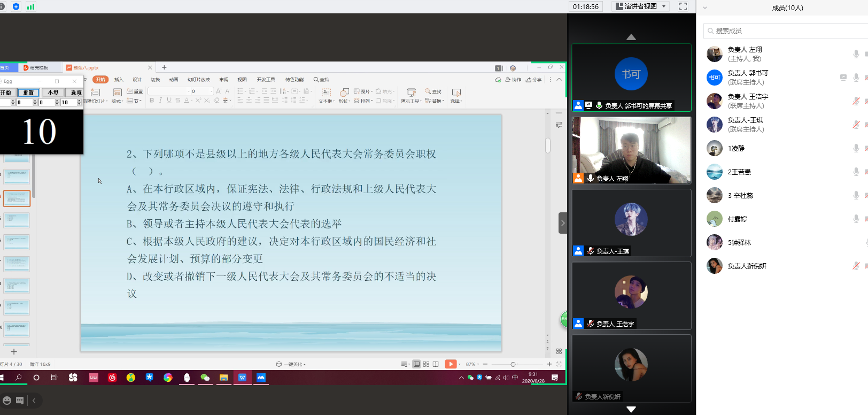Image resolution: width=868 pixels, height=415 pixels.
Task: Switch to slide sorter view icon
Action: coord(426,364)
